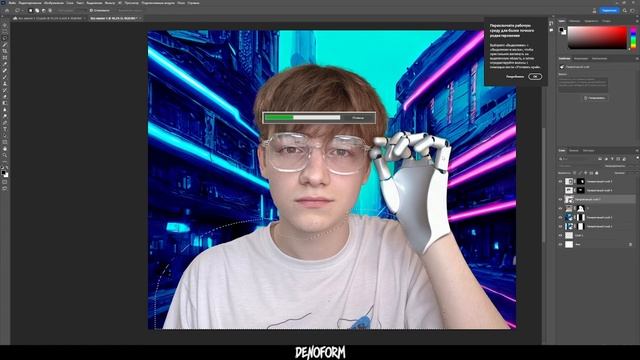Select the Eyedropper tool
Image resolution: width=640 pixels, height=360 pixels.
pos(5,64)
